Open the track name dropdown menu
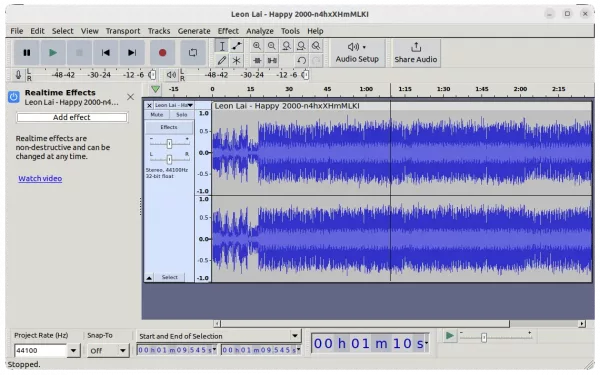Screen dimensions: 600x375 (174, 105)
